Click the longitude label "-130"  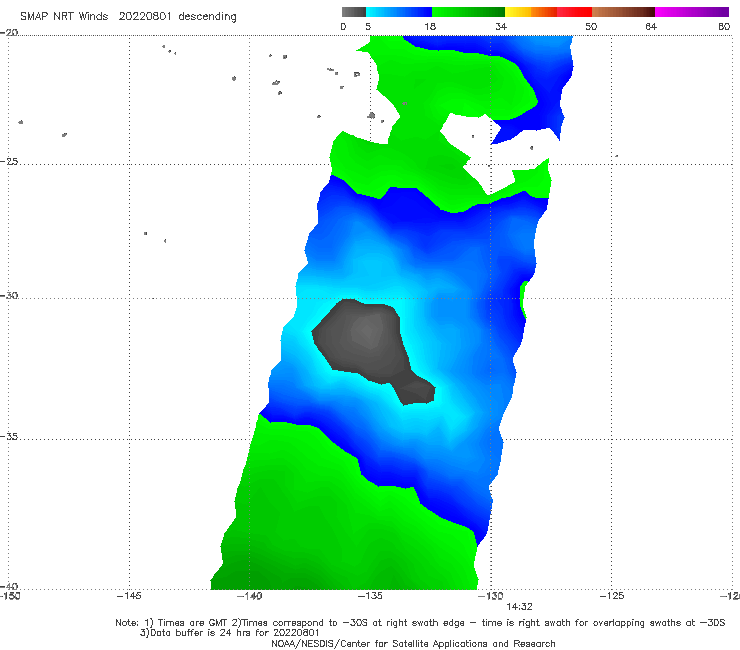(491, 596)
